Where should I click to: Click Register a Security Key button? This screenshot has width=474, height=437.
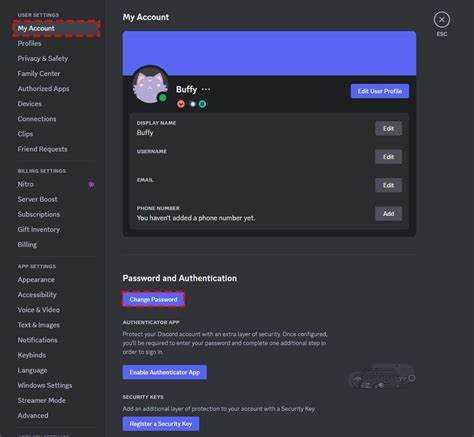[161, 424]
